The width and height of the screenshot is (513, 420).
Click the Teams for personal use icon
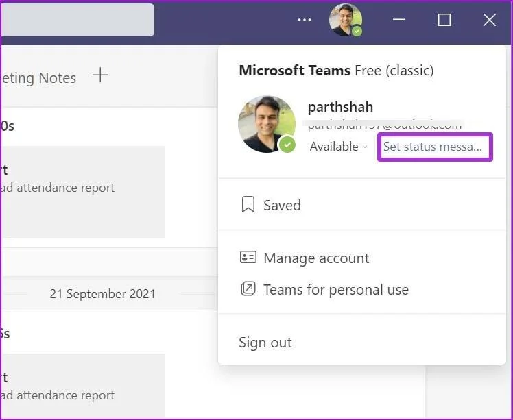(x=248, y=289)
